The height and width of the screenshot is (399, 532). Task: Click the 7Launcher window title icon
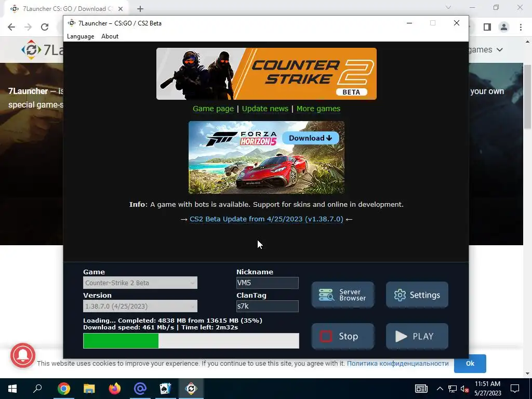(x=71, y=23)
